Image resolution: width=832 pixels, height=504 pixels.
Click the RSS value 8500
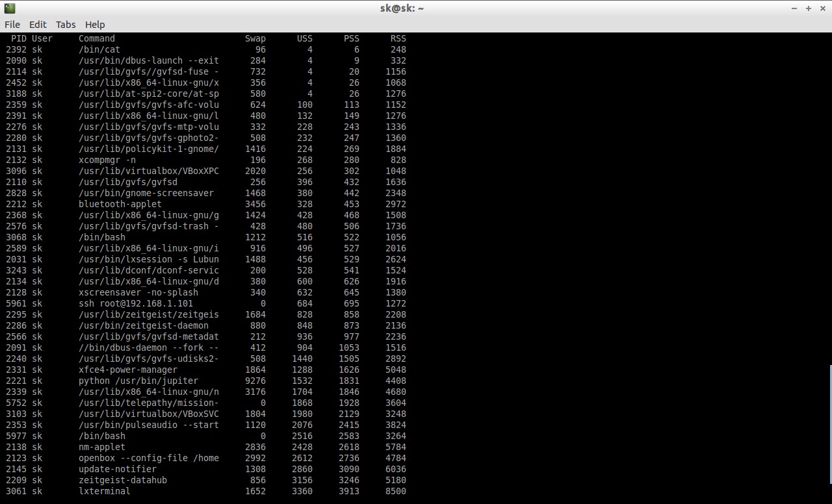tap(396, 491)
